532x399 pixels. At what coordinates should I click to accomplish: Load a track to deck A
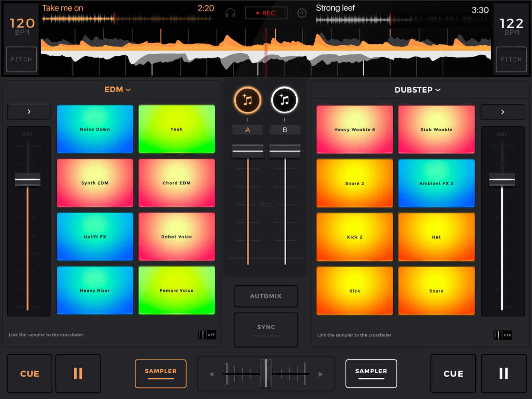click(248, 101)
